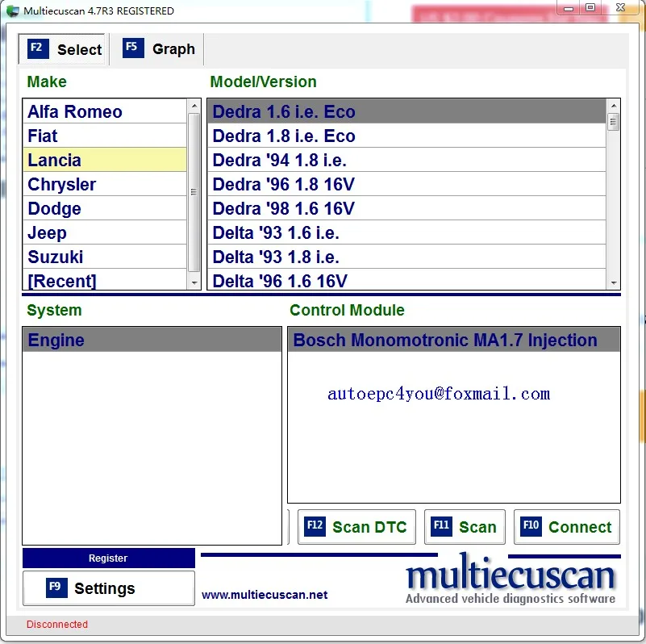Viewport: 646px width, 644px height.
Task: Select model Dedra '94 1.8 i.e.
Action: tap(406, 160)
